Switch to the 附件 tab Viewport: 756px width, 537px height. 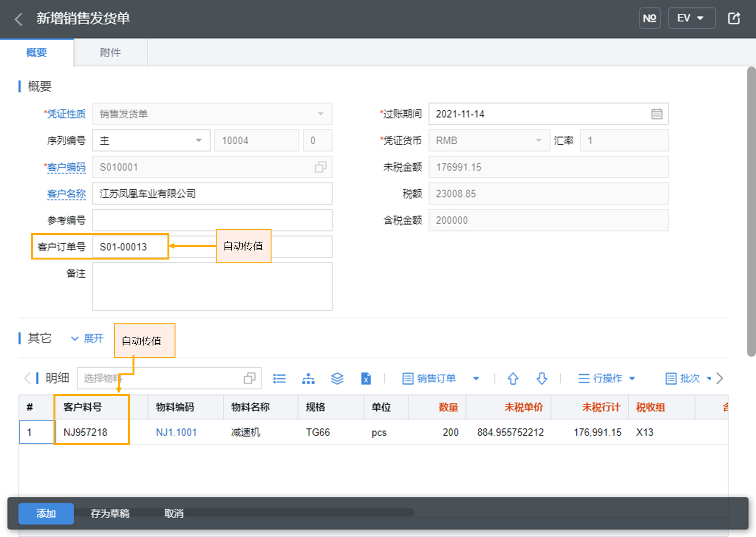tap(110, 52)
